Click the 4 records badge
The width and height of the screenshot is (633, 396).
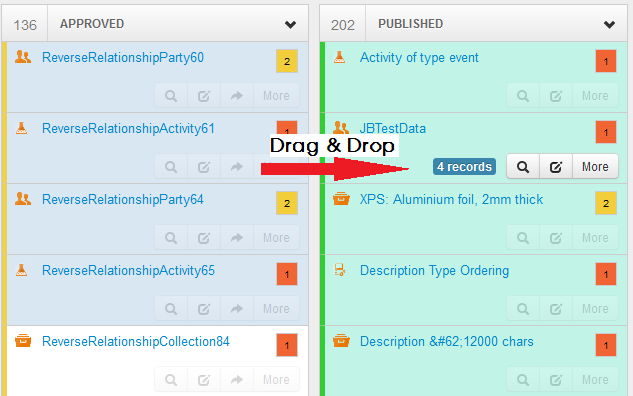[x=464, y=166]
